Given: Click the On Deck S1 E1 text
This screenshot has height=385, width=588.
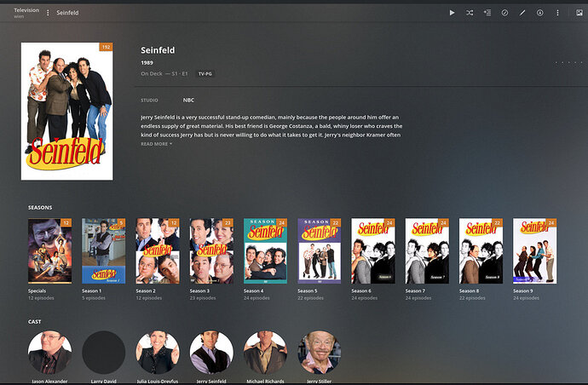Looking at the screenshot, I should [x=164, y=74].
